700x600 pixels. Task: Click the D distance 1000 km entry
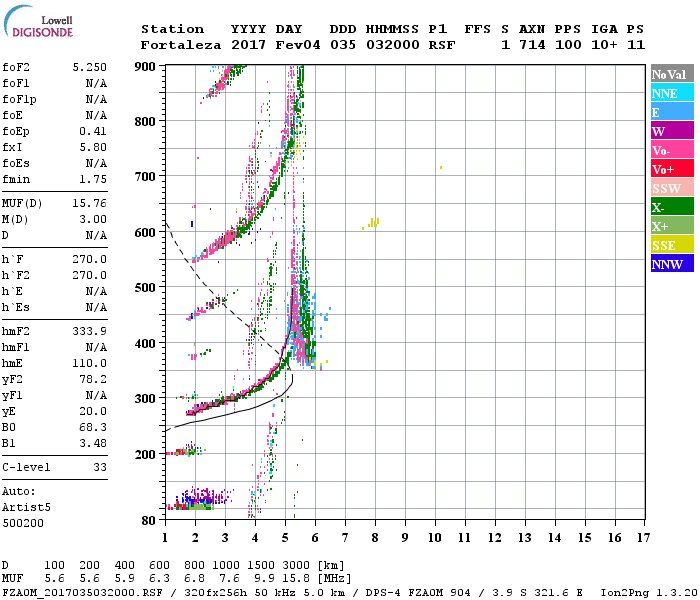pos(226,566)
